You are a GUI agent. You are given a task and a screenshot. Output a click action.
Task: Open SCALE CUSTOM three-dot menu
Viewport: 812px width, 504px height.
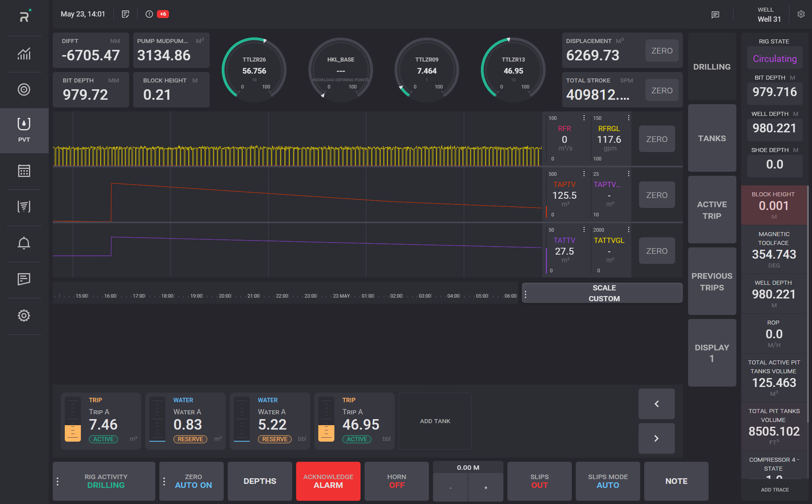526,294
